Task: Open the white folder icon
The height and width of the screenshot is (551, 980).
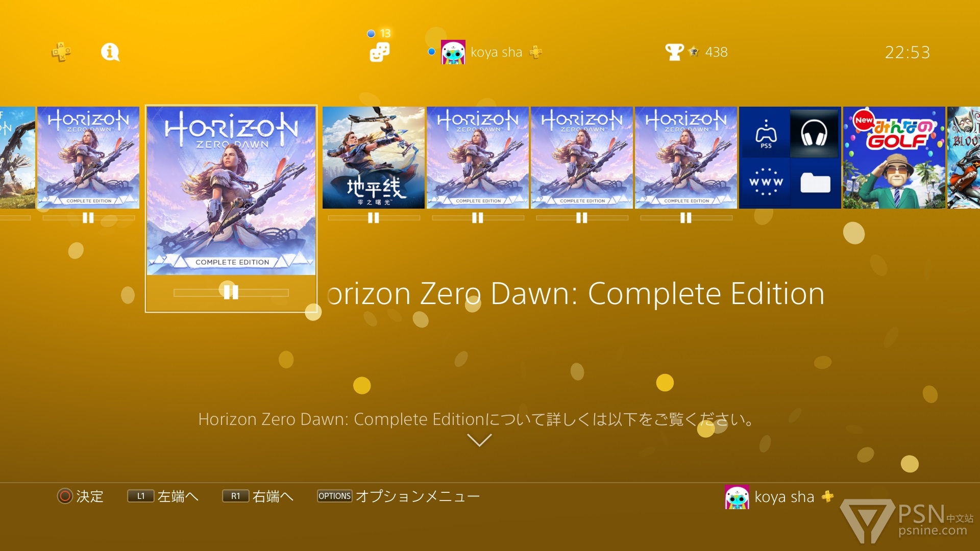Action: coord(815,182)
